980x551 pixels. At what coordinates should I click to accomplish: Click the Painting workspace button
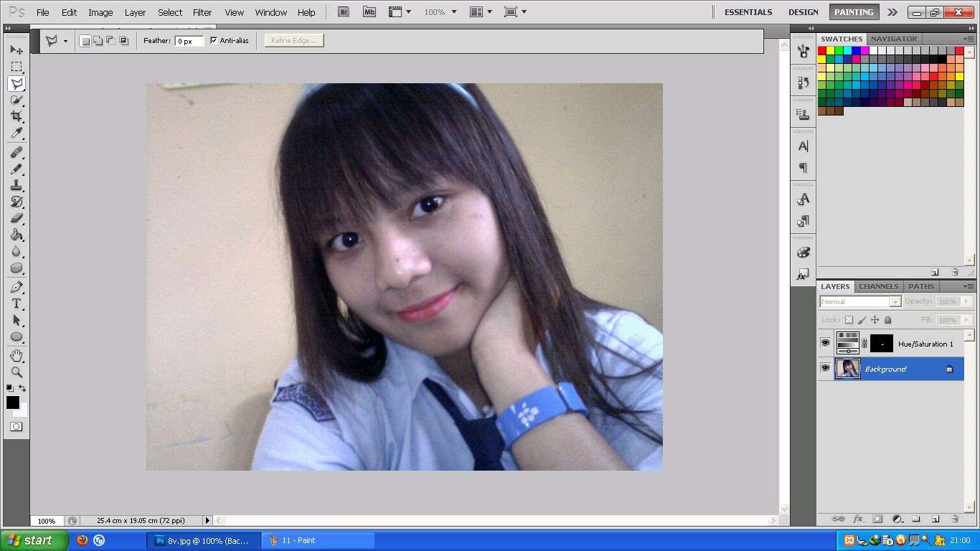point(854,12)
